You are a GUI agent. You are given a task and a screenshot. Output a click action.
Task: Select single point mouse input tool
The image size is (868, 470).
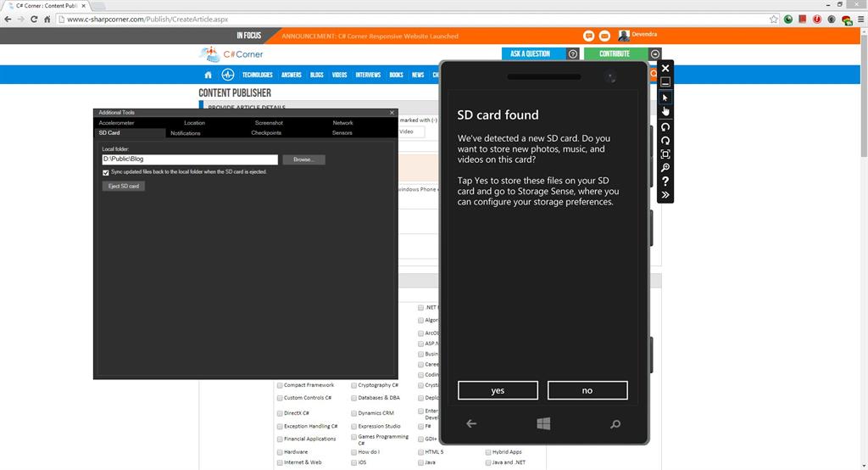tap(665, 98)
